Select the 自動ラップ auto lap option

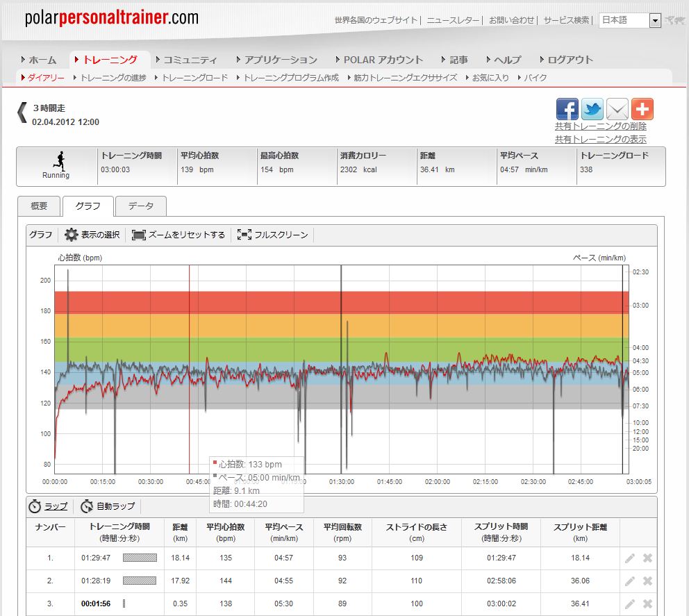pos(108,506)
